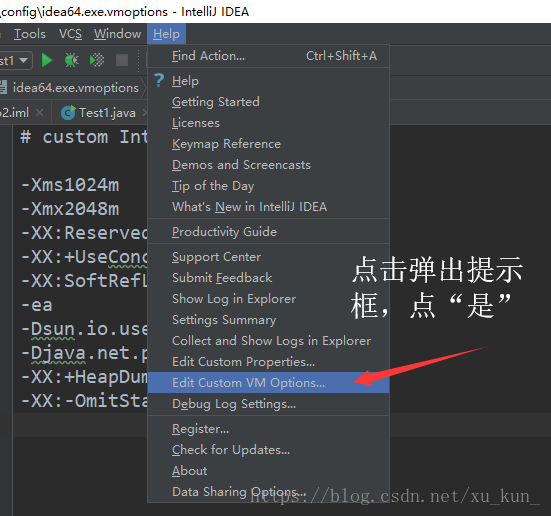The width and height of the screenshot is (551, 516).
Task: Open the Tools menu
Action: [30, 34]
